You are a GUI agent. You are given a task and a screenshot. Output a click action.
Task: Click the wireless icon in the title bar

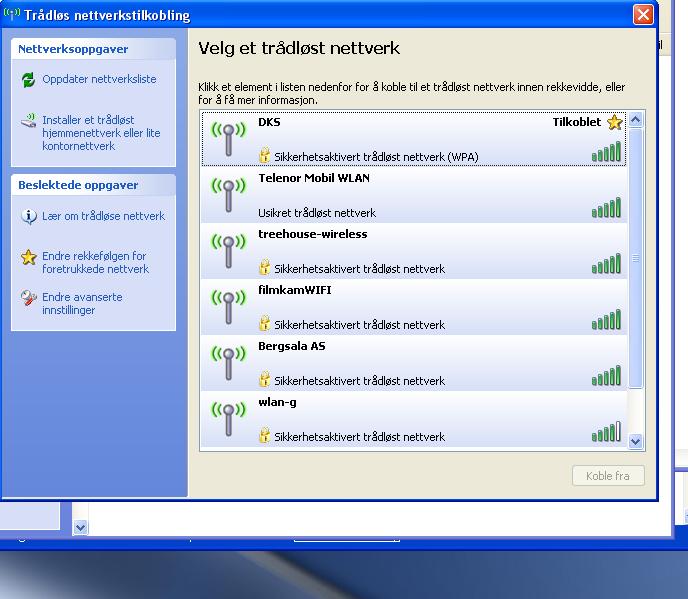pyautogui.click(x=12, y=14)
